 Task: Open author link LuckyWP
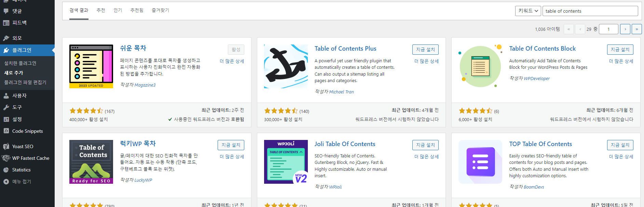pyautogui.click(x=143, y=180)
